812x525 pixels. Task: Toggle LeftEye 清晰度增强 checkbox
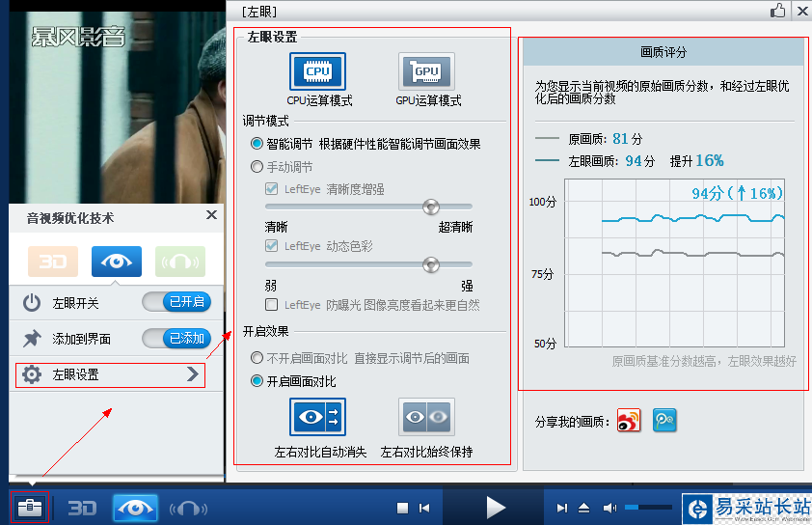click(271, 188)
